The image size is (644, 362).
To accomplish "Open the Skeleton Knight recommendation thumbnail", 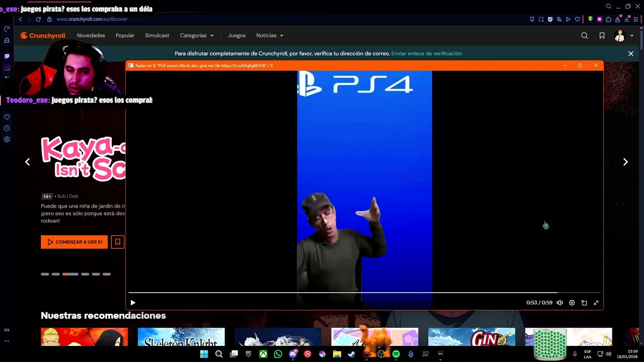I will 181,337.
